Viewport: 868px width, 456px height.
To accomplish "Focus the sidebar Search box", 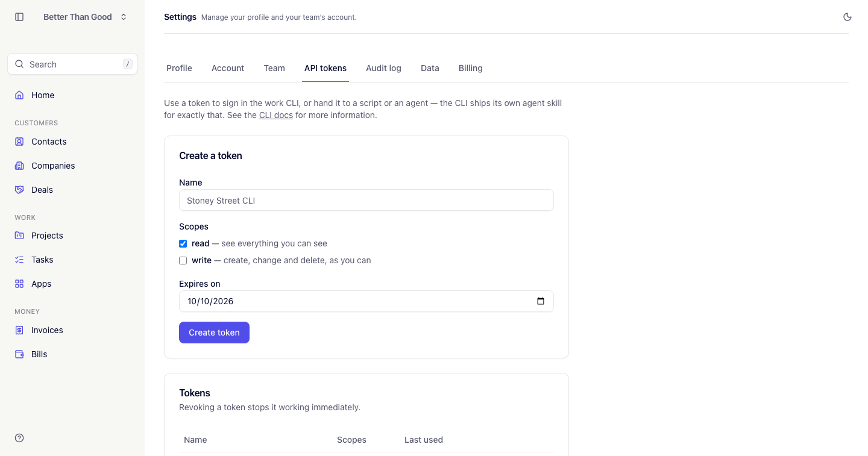I will coord(72,64).
